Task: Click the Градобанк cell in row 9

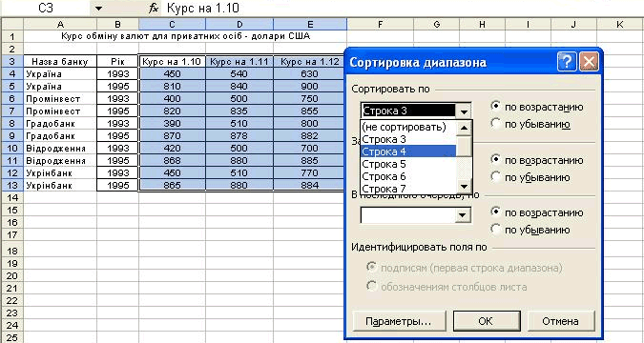Action: click(x=60, y=135)
